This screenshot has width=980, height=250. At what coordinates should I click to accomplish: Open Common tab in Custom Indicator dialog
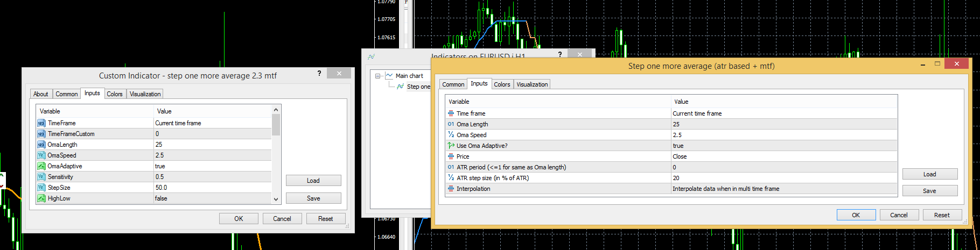(x=67, y=94)
